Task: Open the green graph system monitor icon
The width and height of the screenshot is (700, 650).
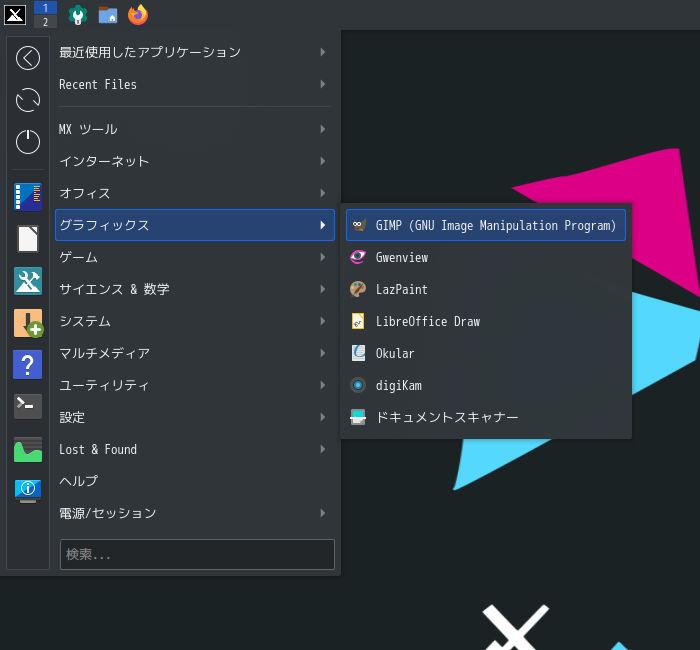Action: point(28,450)
